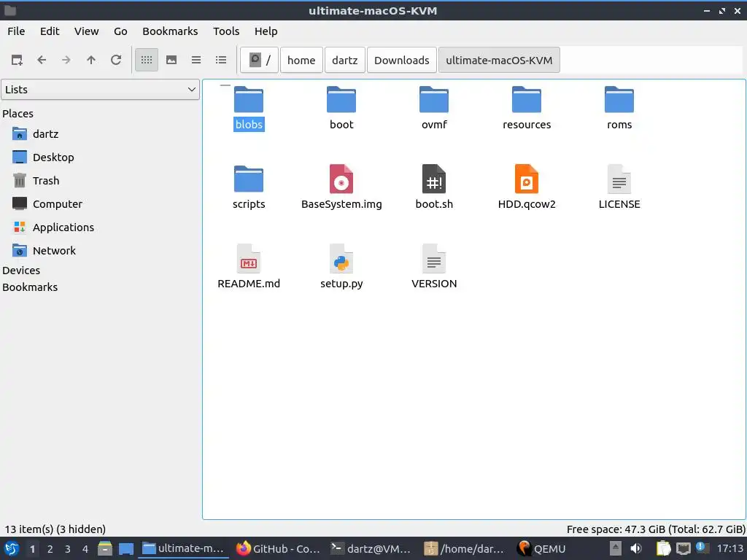Screen dimensions: 747x560
Task: Switch to detailed list view
Action: 221,60
